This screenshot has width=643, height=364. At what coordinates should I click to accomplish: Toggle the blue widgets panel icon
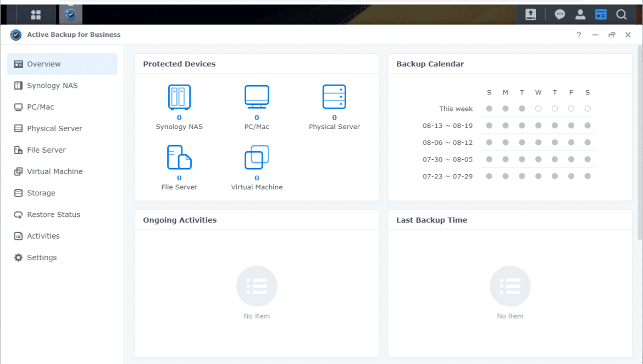click(x=601, y=15)
